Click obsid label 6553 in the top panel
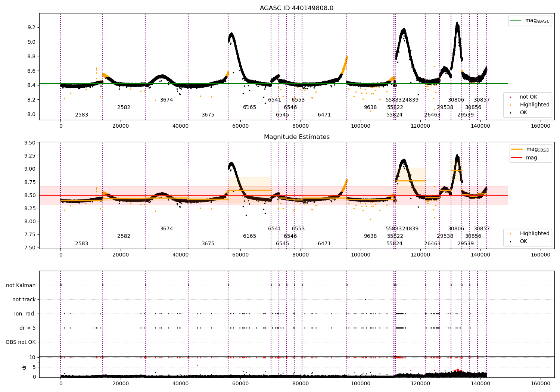560x392 pixels. tap(298, 100)
